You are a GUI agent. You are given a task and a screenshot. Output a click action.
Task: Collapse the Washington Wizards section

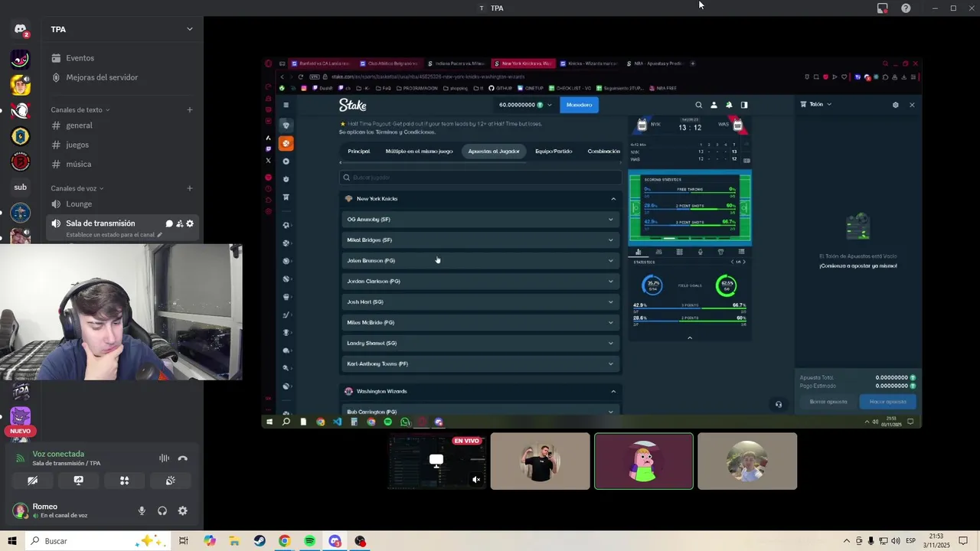480,391
